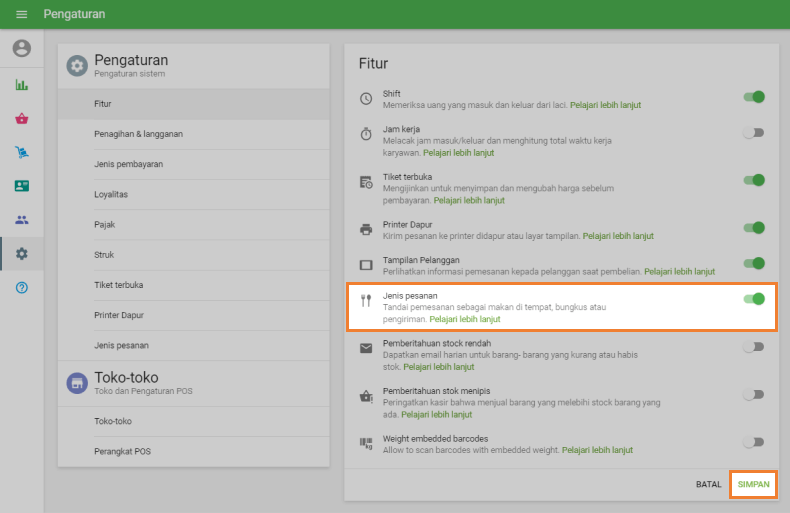
Task: Select Jenis pembayaran in settings menu
Action: tap(129, 164)
